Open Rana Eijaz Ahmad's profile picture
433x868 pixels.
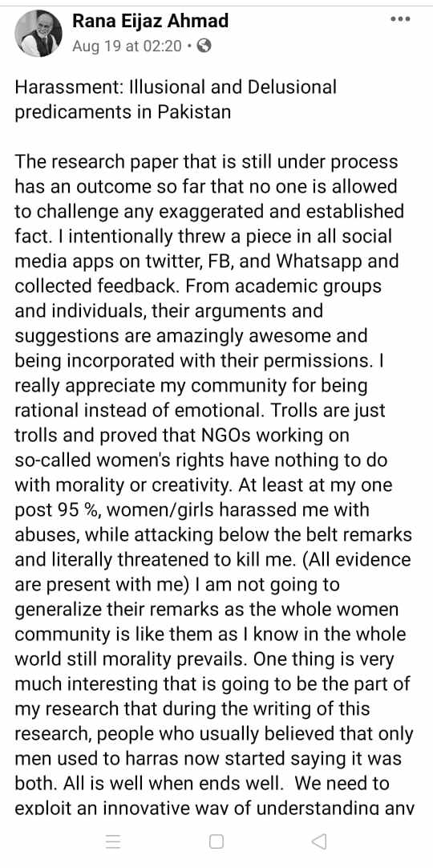38,33
